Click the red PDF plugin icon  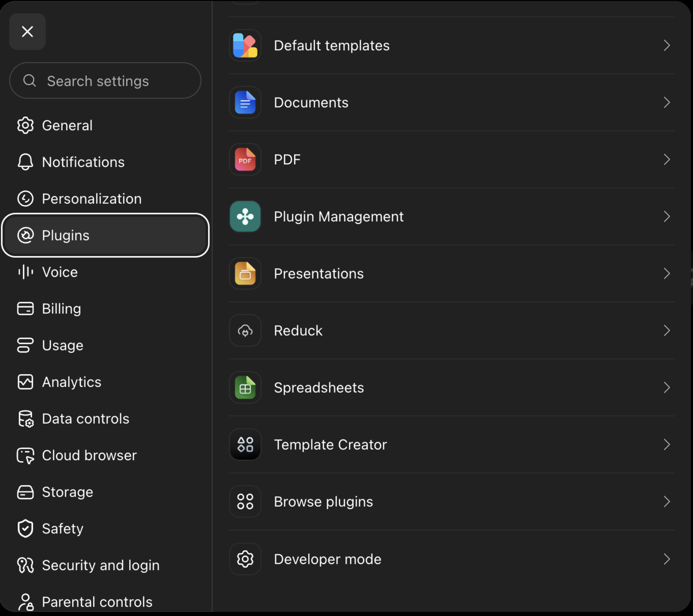tap(245, 159)
